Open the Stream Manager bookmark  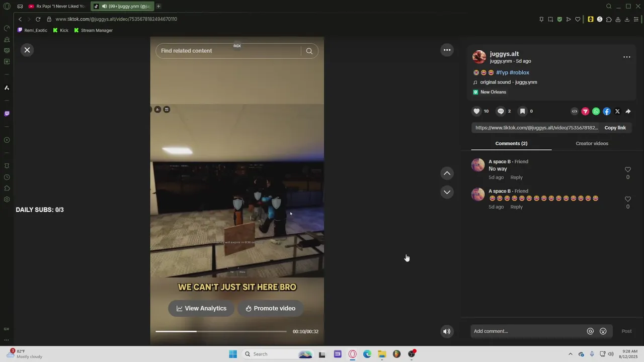point(93,30)
